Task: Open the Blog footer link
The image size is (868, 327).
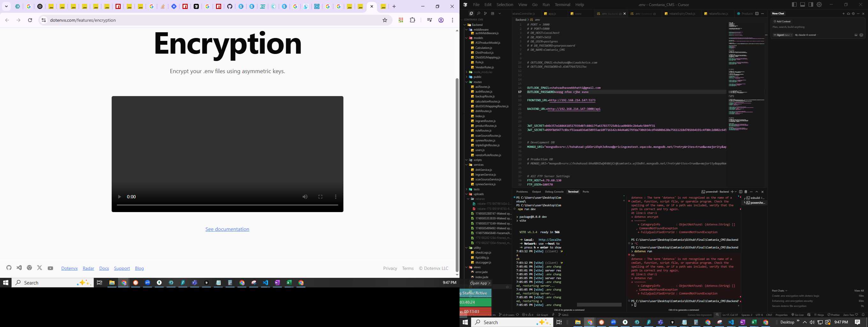Action: (139, 268)
